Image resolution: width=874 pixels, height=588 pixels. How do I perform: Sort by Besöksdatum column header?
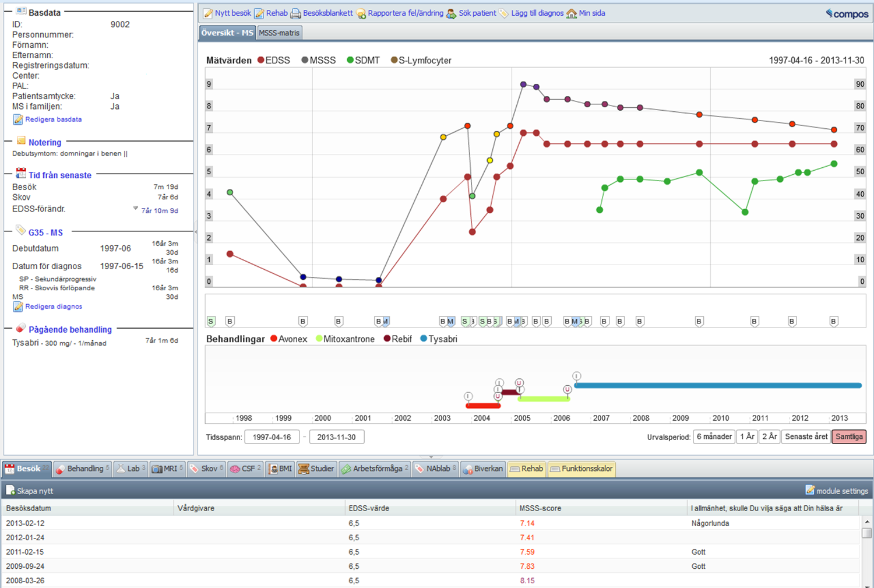pyautogui.click(x=87, y=508)
